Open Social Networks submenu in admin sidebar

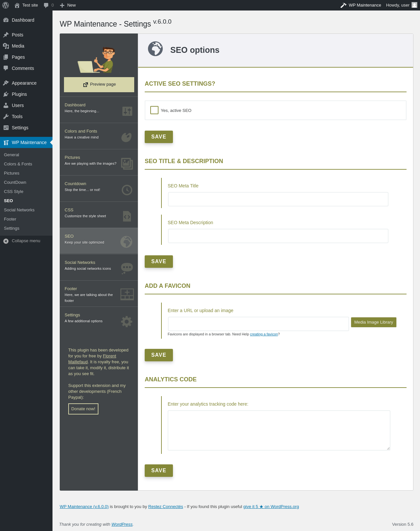pos(19,210)
